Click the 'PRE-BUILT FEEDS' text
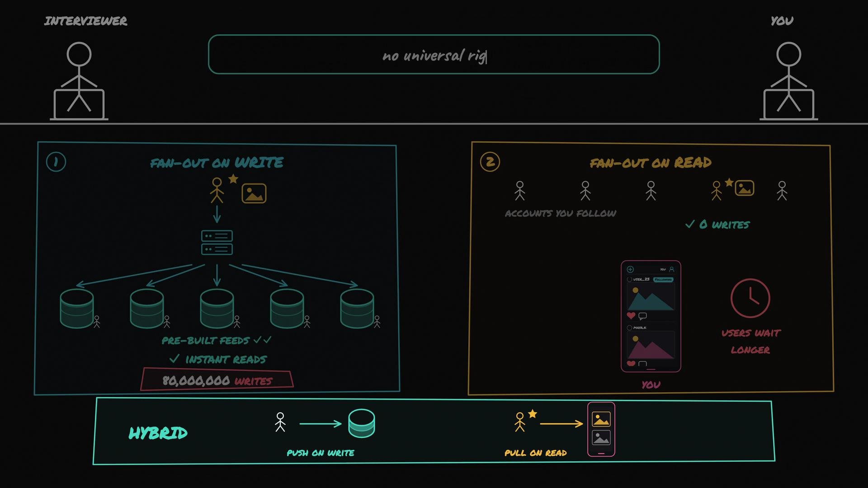 [x=206, y=341]
